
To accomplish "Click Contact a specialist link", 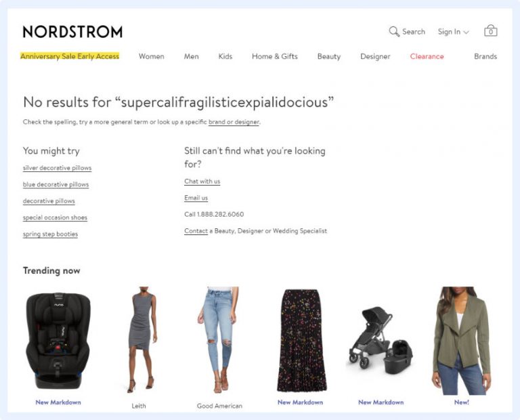I will point(196,231).
